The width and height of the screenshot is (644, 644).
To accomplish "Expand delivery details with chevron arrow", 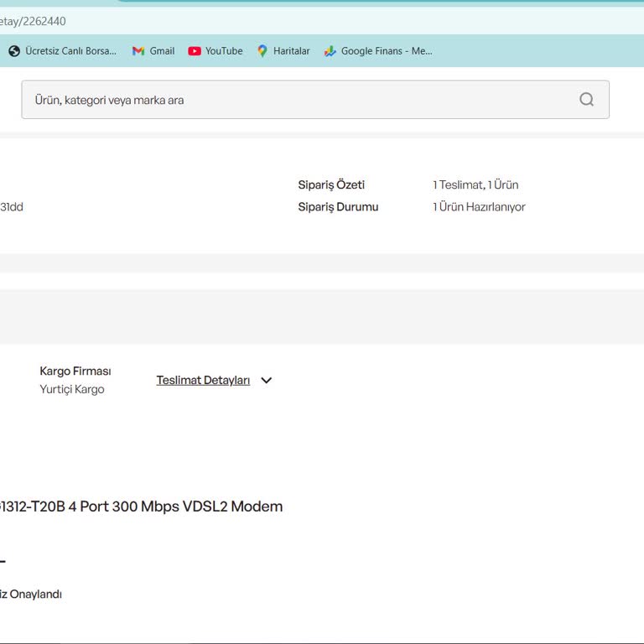I will click(x=266, y=381).
